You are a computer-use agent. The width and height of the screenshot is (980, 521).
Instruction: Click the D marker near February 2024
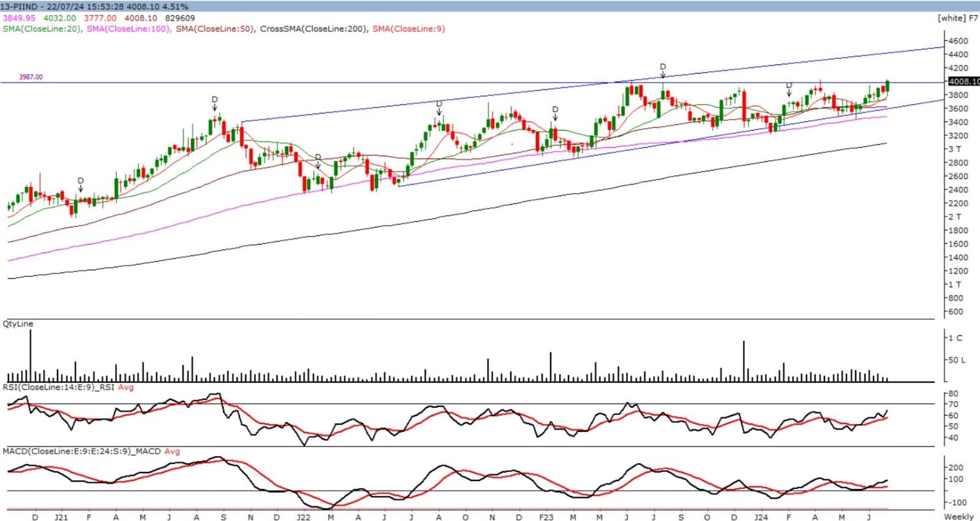(789, 85)
